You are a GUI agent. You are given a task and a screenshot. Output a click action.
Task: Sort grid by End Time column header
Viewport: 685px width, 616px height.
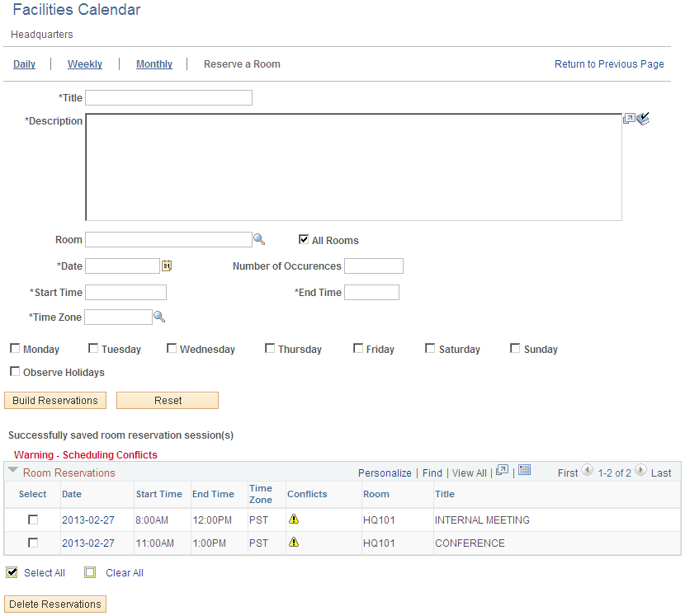pos(213,494)
